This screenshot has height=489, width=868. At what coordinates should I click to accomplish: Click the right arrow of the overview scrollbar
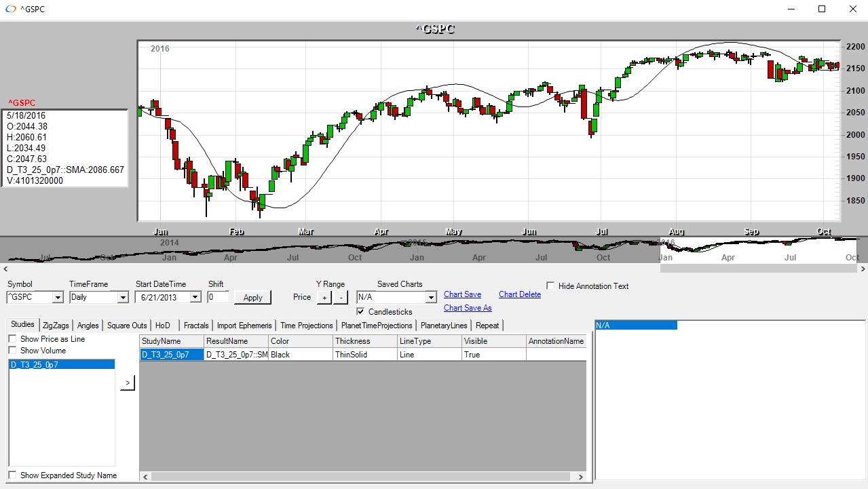coord(863,269)
